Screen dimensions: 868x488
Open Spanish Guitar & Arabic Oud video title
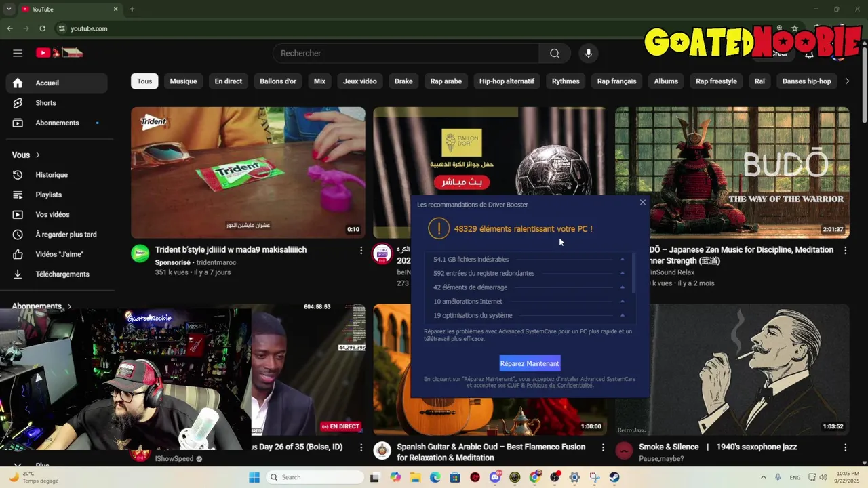pos(491,452)
